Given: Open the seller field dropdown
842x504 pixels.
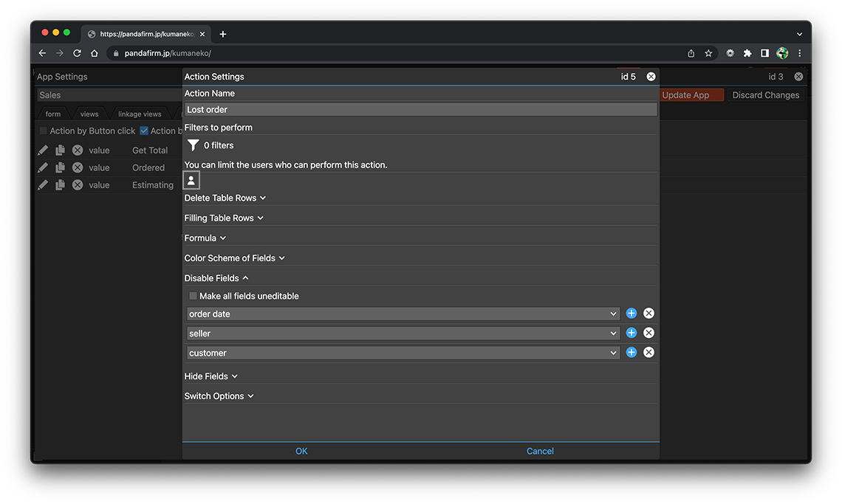Looking at the screenshot, I should [403, 334].
